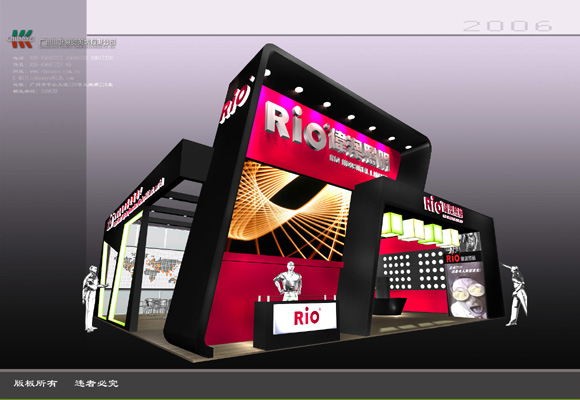The image size is (580, 400).
Task: Click the 违者必究 footer text
Action: (96, 383)
